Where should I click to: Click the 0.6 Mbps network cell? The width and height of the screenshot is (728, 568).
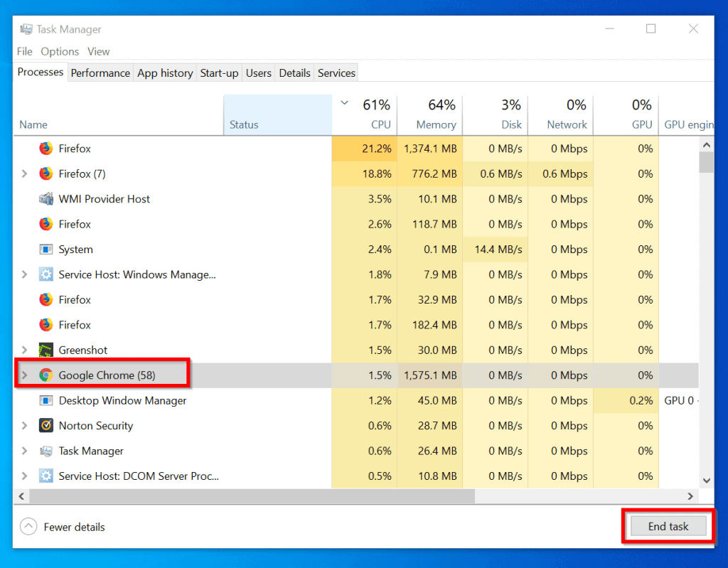click(561, 173)
